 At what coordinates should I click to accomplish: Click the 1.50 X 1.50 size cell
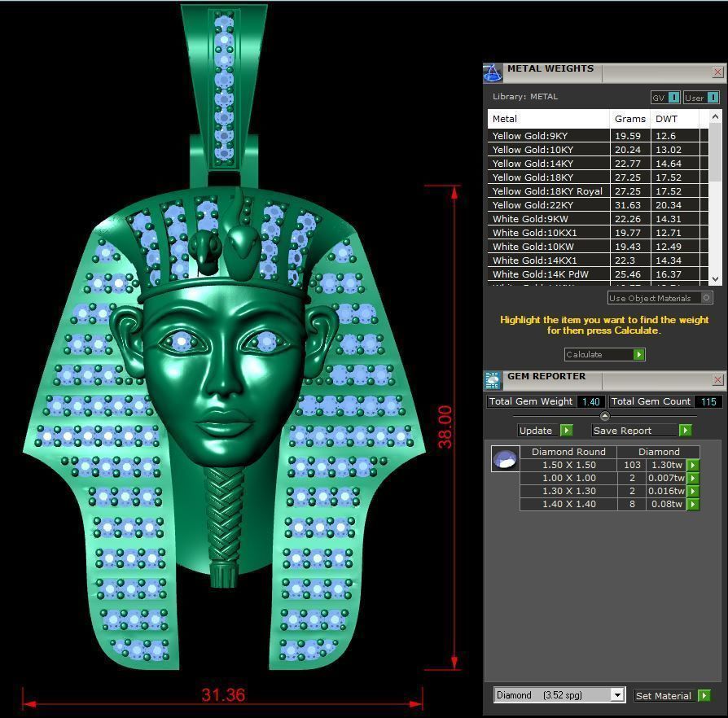pos(568,465)
